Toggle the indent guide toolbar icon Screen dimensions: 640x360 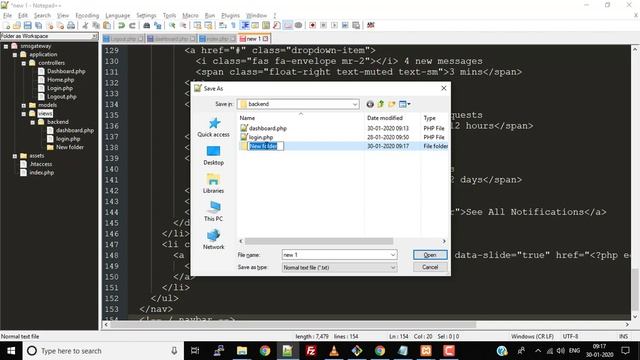[245, 25]
